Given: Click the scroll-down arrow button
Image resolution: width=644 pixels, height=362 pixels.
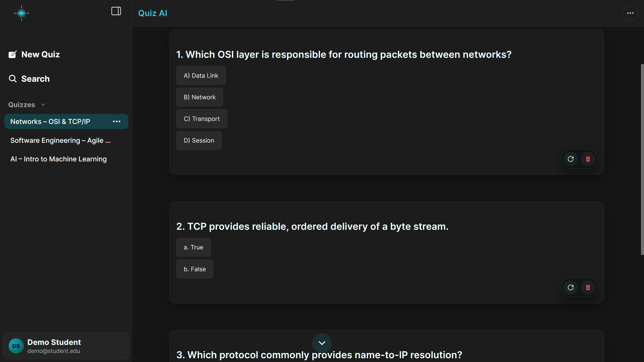Looking at the screenshot, I should tap(322, 343).
